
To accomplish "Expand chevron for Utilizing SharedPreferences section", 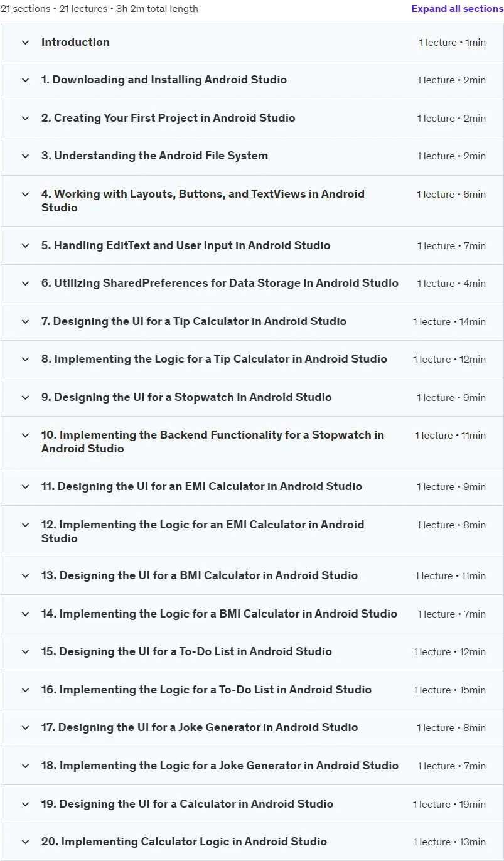I will (25, 284).
